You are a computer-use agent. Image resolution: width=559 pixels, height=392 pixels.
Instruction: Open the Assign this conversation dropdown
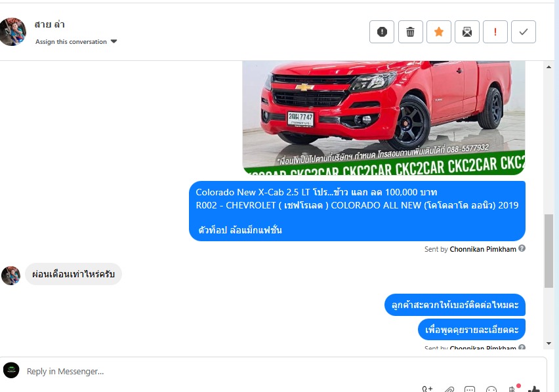coord(76,42)
